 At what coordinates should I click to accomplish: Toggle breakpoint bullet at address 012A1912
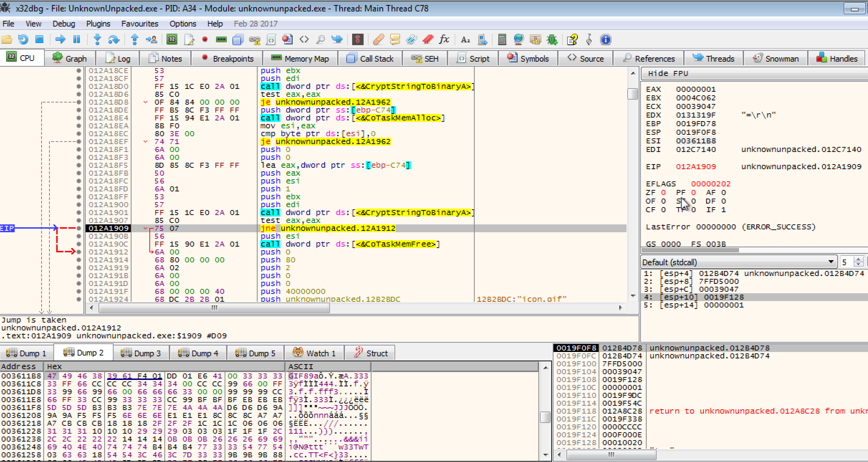coord(79,252)
